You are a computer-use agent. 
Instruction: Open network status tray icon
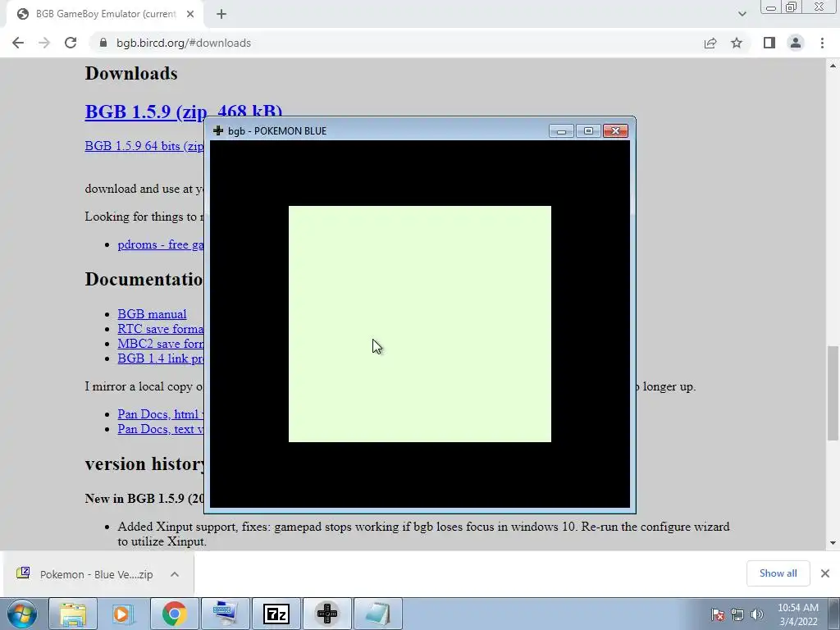pyautogui.click(x=737, y=614)
